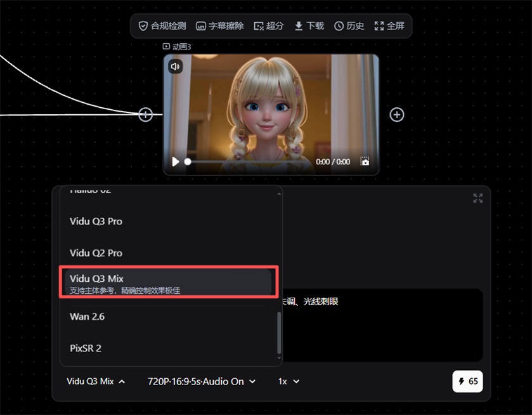Run the 合规检测 compliance check
Viewport: 532px width, 415px height.
pyautogui.click(x=162, y=26)
